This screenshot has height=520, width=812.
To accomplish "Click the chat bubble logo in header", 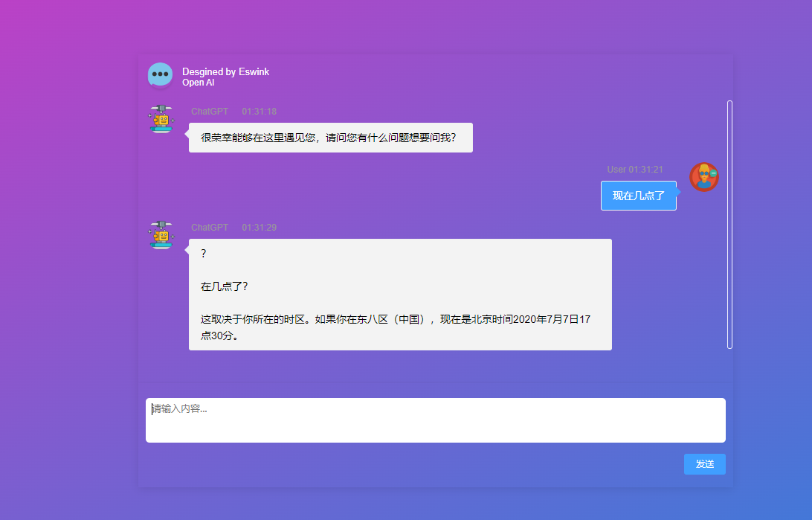I will coord(160,75).
